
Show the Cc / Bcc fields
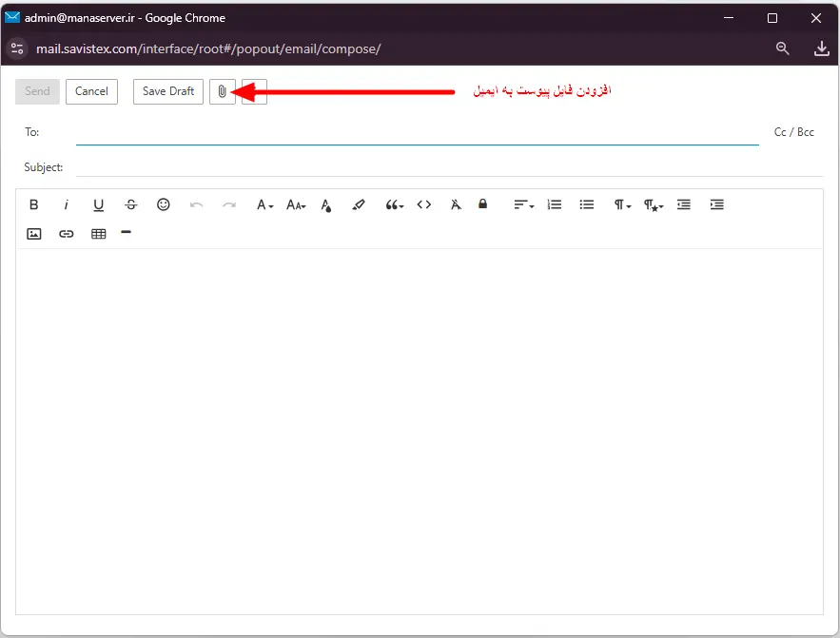tap(793, 132)
